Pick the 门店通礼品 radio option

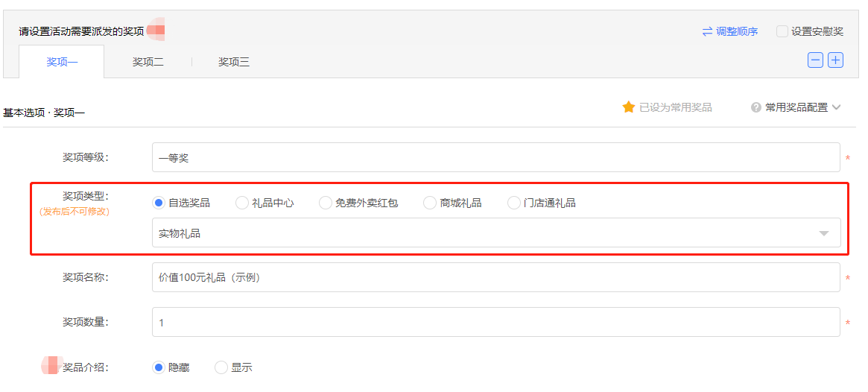point(513,203)
